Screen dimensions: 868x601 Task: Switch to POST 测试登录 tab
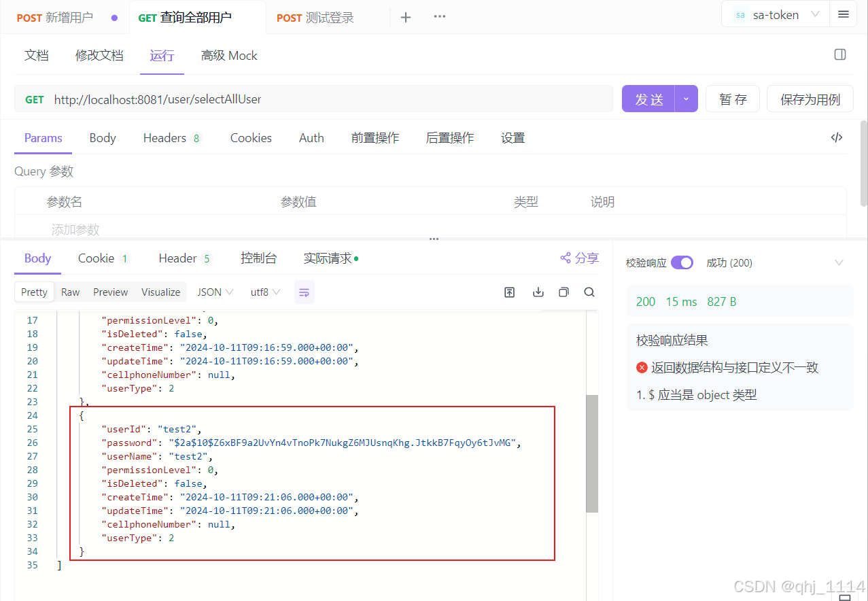click(315, 18)
